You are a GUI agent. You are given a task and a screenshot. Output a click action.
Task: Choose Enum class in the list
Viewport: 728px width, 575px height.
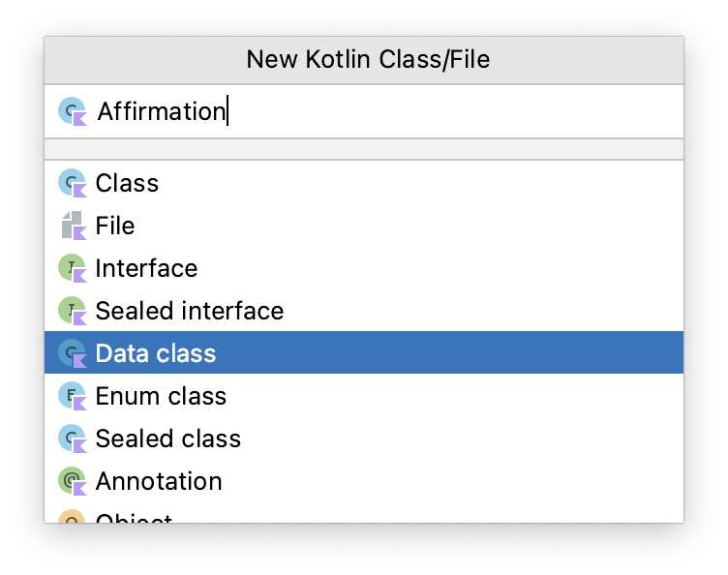pyautogui.click(x=161, y=396)
